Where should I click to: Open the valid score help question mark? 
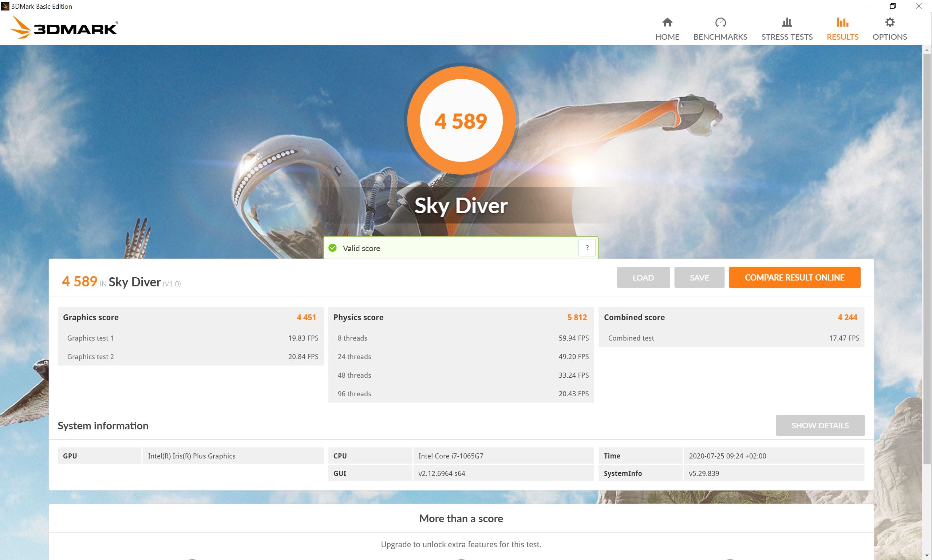[x=587, y=248]
